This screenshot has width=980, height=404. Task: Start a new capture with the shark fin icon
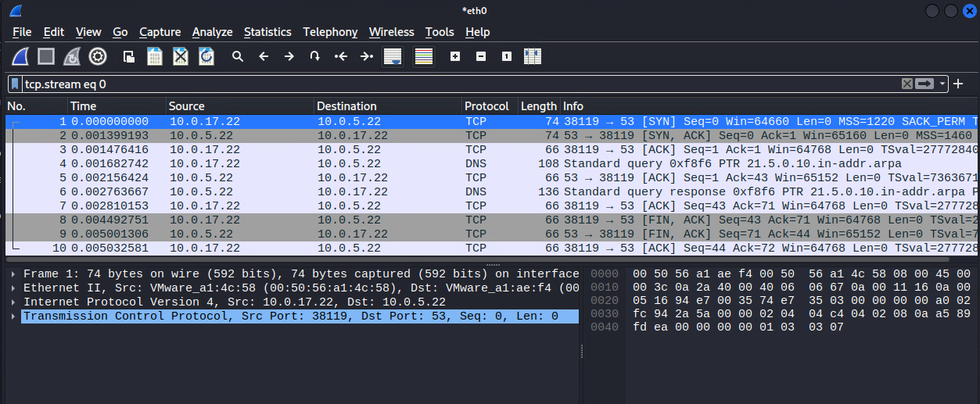[20, 56]
